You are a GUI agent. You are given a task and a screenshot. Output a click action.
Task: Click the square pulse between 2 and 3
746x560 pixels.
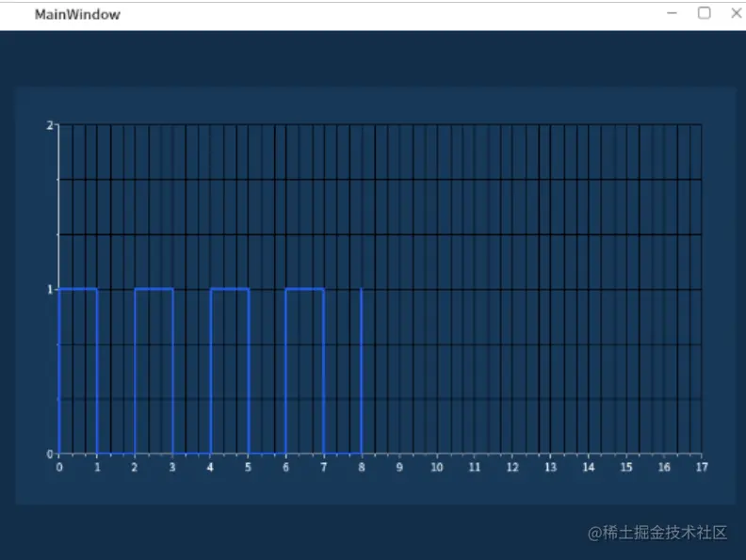tap(154, 371)
